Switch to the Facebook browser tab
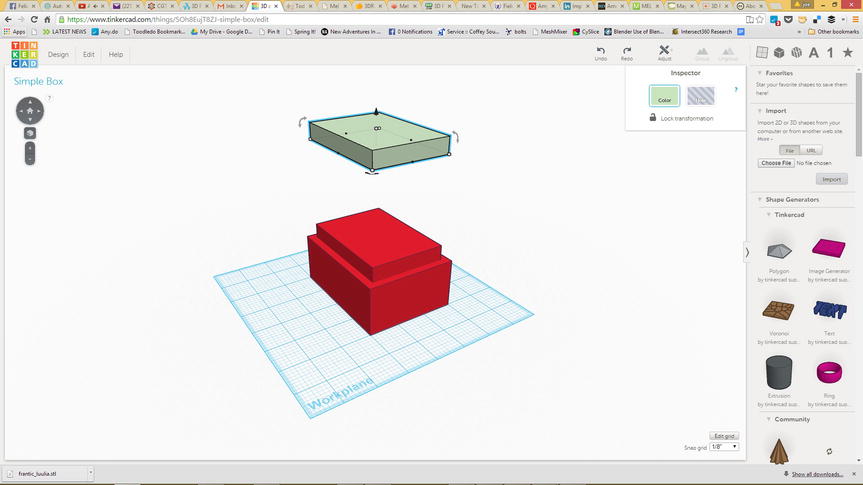The width and height of the screenshot is (863, 485). coord(22,6)
